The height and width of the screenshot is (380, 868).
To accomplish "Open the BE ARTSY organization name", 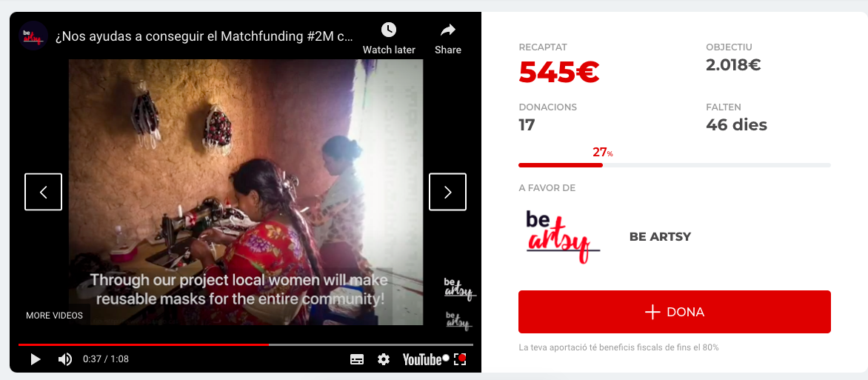I will pyautogui.click(x=660, y=236).
